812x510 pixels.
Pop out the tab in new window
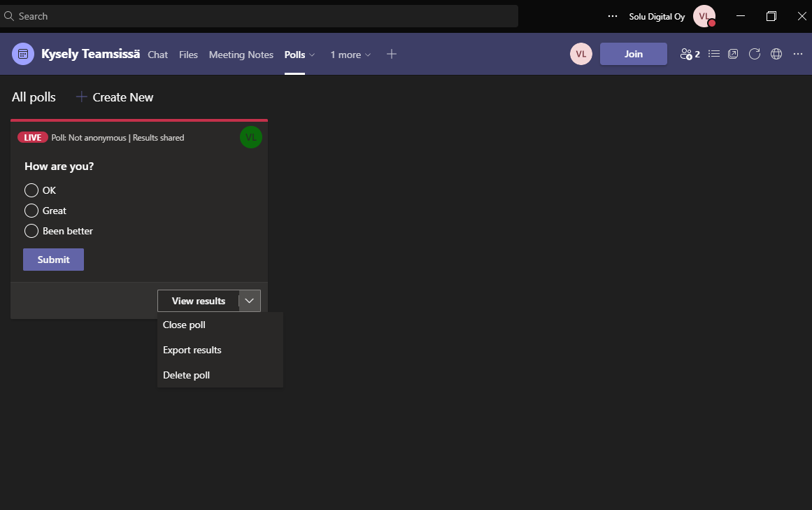coord(733,54)
